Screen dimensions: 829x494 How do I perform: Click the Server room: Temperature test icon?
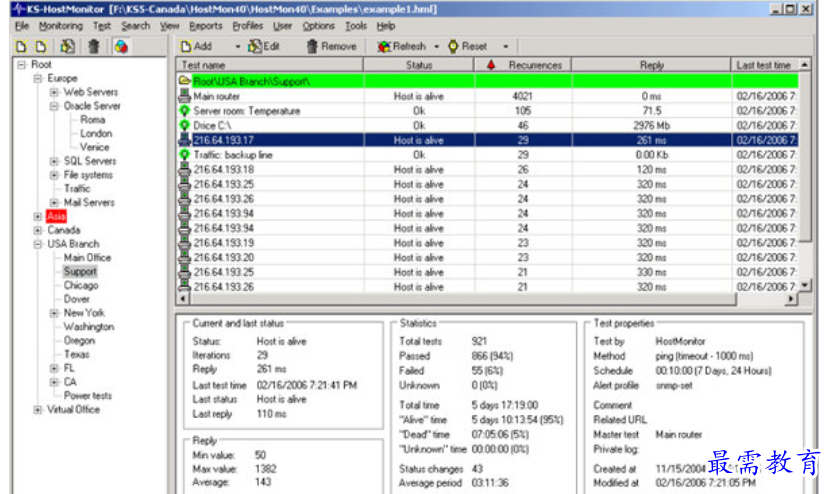click(x=184, y=111)
